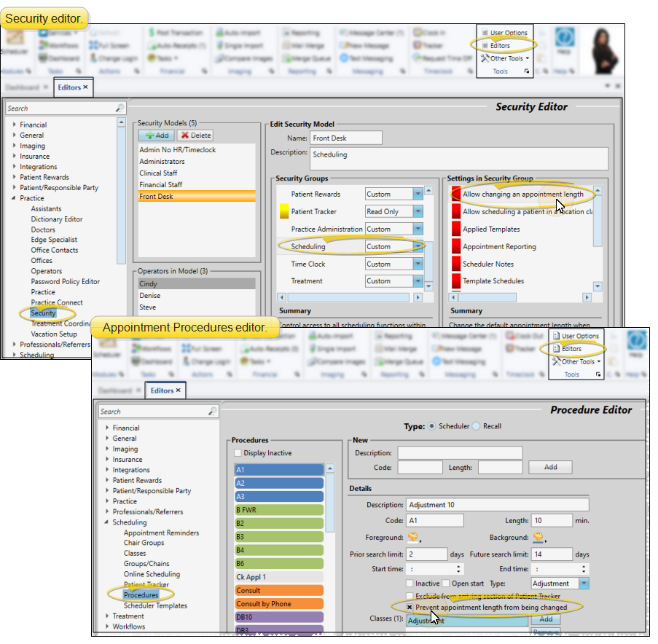
Task: Toggle Prevent appointment length from being changed
Action: (x=410, y=607)
